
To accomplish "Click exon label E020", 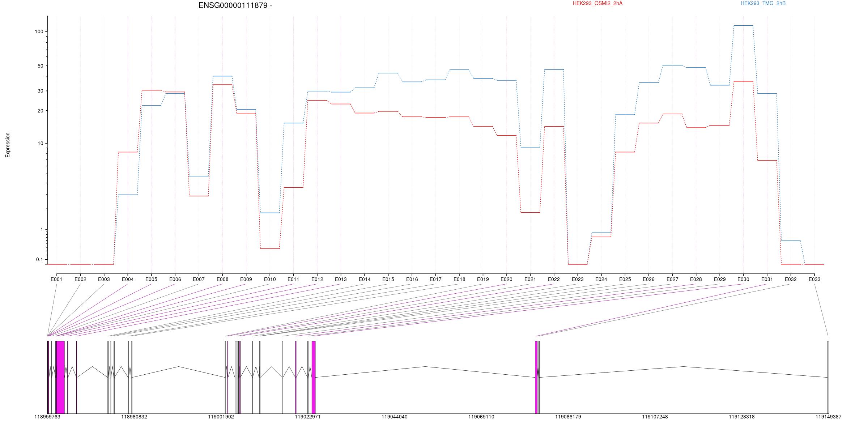I will (506, 279).
